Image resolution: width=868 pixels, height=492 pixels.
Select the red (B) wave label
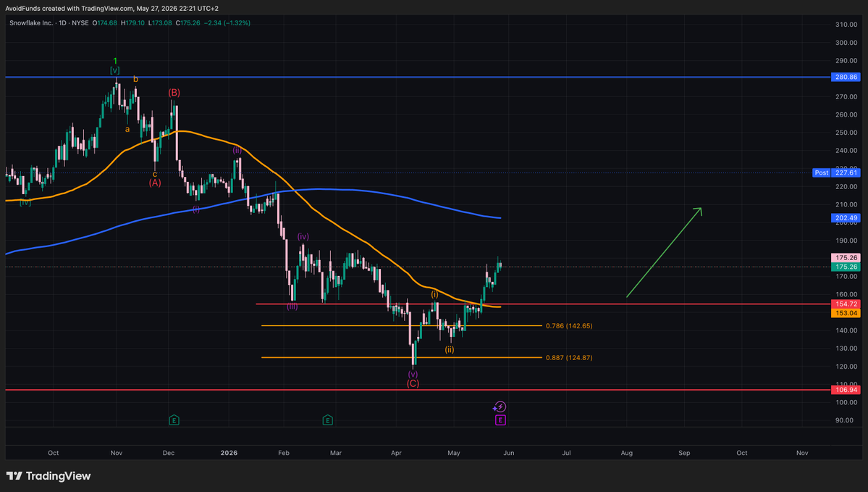[174, 93]
